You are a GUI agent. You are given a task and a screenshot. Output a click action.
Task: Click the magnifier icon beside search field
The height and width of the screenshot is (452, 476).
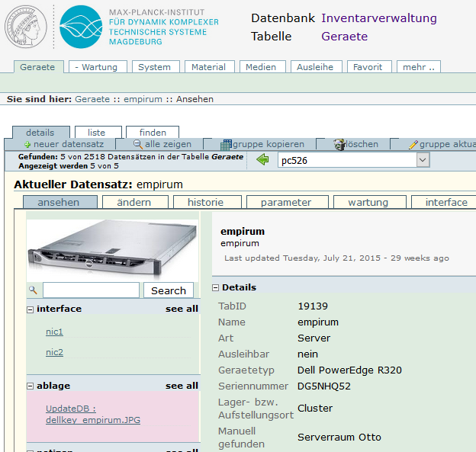(x=33, y=290)
